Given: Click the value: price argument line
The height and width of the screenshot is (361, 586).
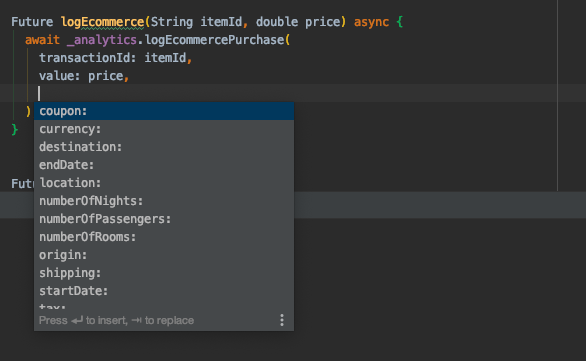Looking at the screenshot, I should (x=84, y=76).
